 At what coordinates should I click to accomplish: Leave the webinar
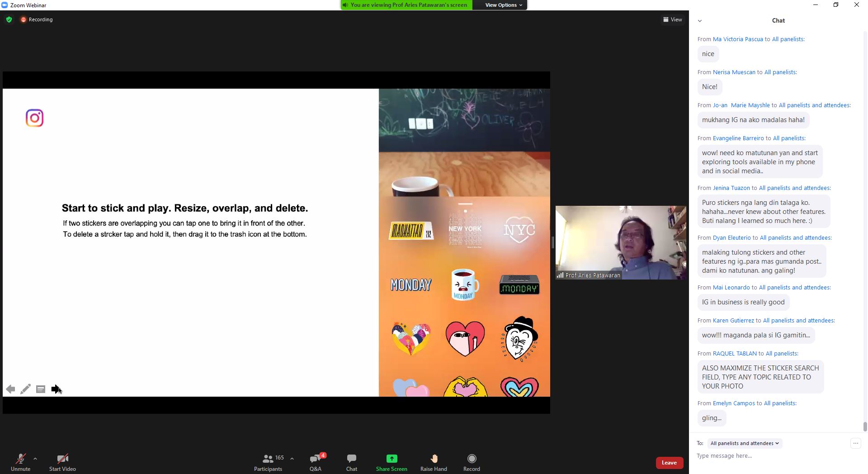tap(669, 463)
